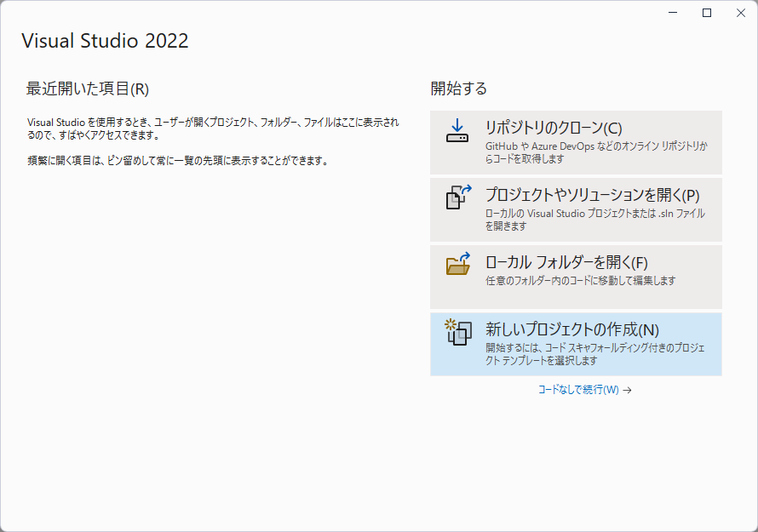Click the 開始する heading
The image size is (758, 532).
pyautogui.click(x=458, y=89)
